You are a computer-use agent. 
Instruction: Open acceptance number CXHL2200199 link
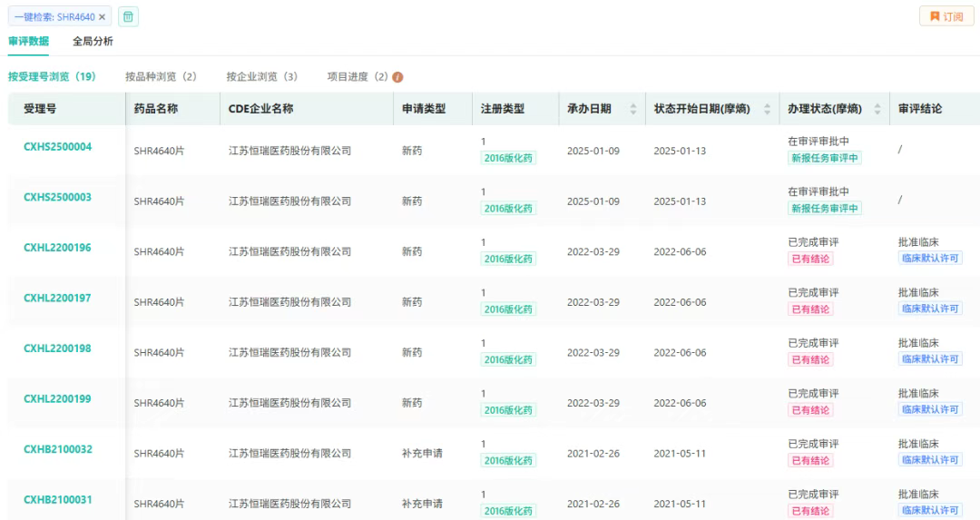pos(57,399)
